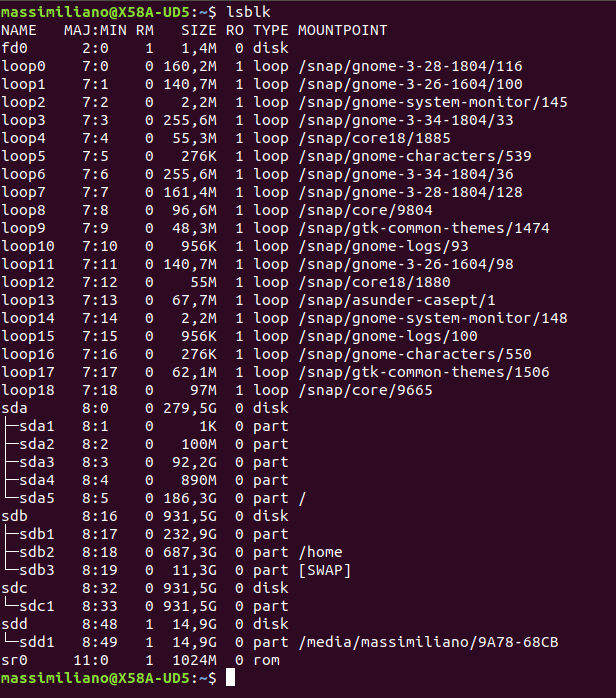The width and height of the screenshot is (616, 698).
Task: Click the sdc1 partition name
Action: pyautogui.click(x=36, y=606)
